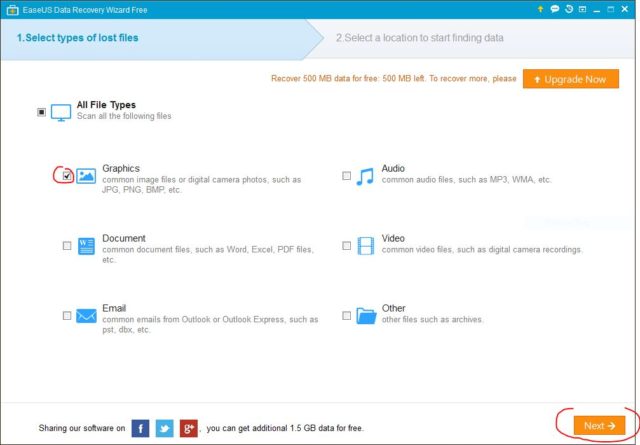Screen dimensions: 640x445
Task: Click the Audio music note icon
Action: tap(365, 176)
